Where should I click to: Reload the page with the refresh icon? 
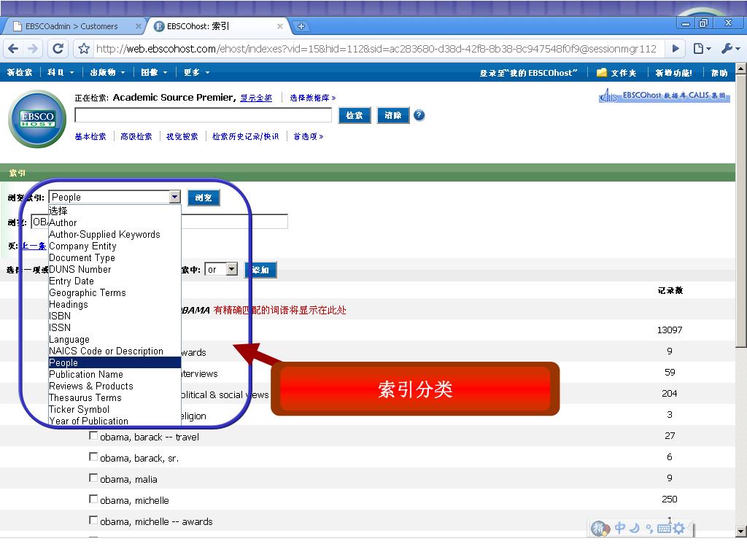tap(58, 49)
